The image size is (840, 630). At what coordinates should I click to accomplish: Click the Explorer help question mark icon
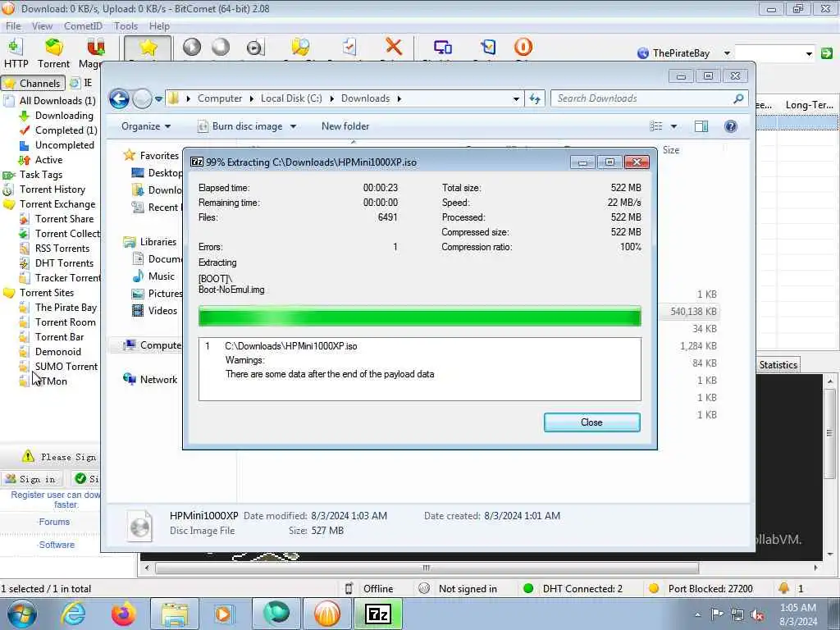click(x=730, y=126)
